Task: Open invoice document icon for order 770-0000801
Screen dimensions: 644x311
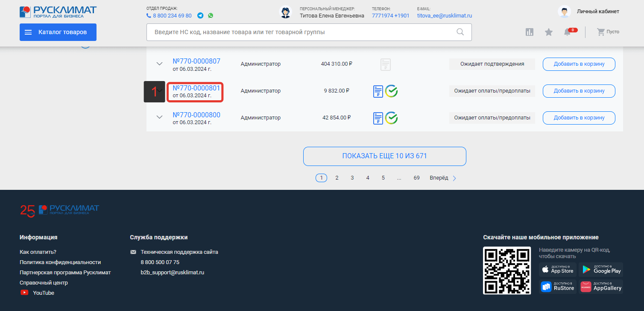Action: pos(378,91)
